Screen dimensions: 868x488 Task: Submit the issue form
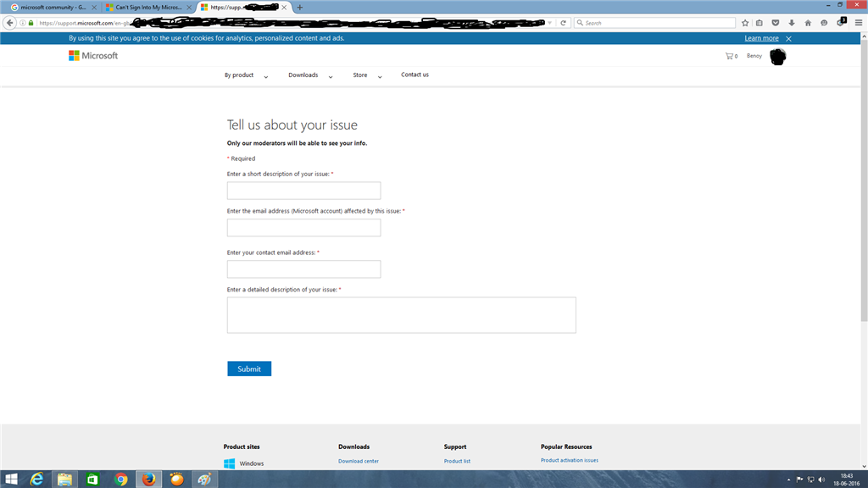[x=249, y=369]
